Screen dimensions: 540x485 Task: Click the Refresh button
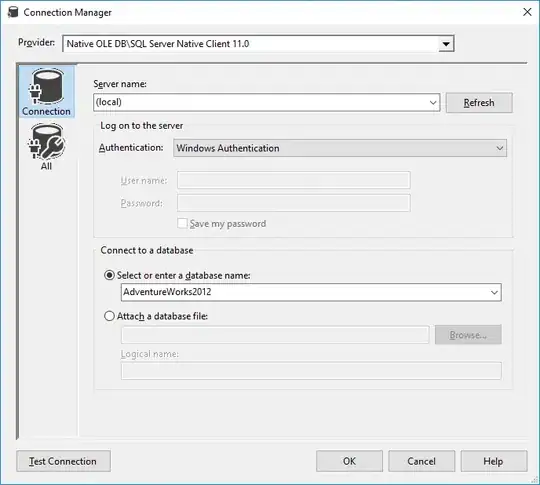click(x=479, y=103)
